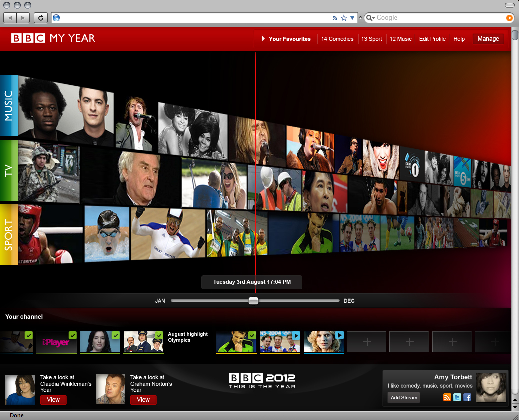Image resolution: width=519 pixels, height=420 pixels.
Task: Open the grey-haired man TV thumbnail
Action: point(130,177)
